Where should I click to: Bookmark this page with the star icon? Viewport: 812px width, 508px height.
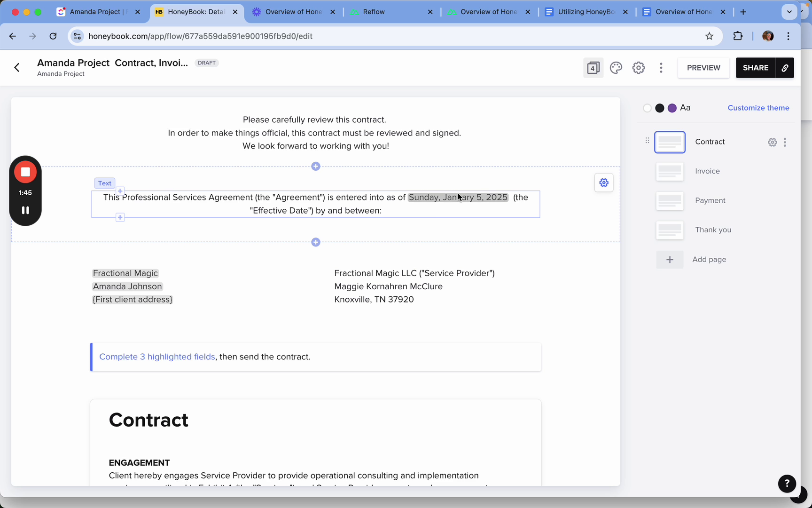click(x=710, y=36)
